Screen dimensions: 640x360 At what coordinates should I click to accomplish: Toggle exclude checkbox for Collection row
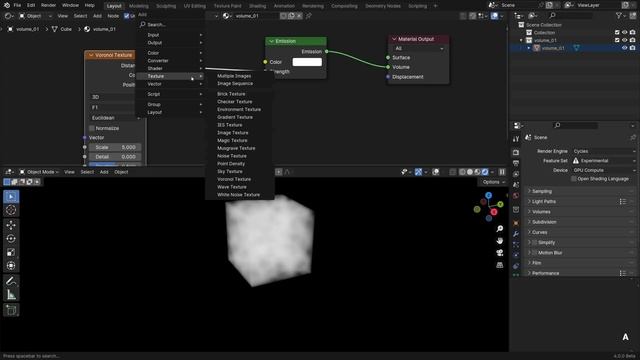click(x=617, y=33)
